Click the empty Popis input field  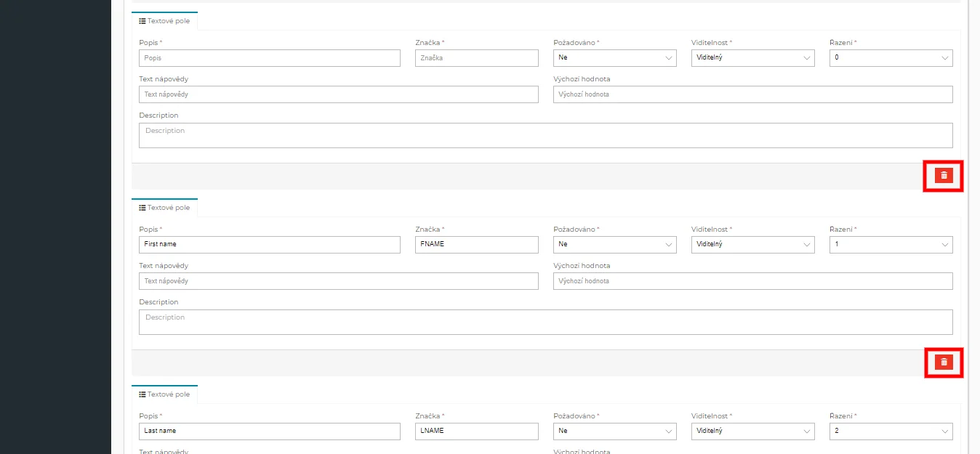(269, 58)
